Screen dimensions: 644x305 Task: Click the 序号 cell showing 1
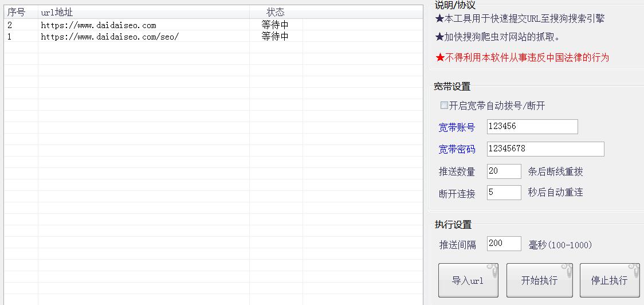pyautogui.click(x=10, y=37)
